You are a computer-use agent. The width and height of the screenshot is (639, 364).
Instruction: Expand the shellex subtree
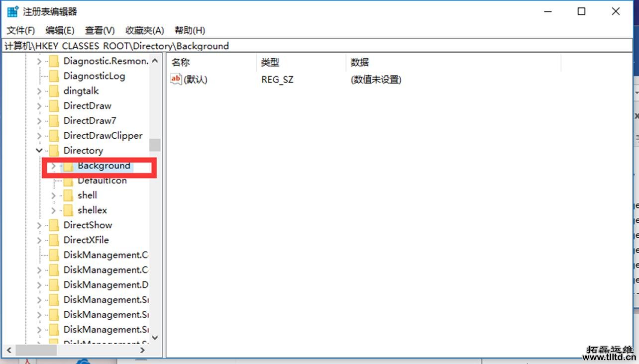[x=53, y=210]
